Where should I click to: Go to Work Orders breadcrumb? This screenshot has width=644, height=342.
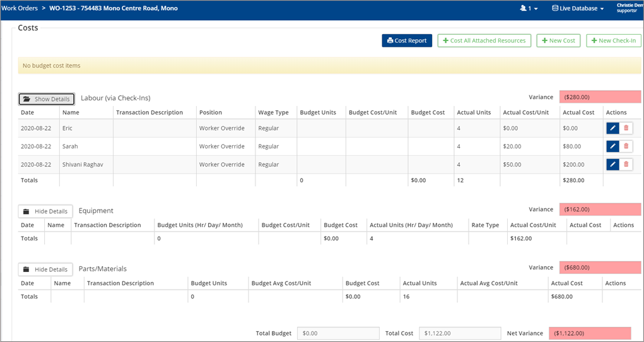pos(18,9)
